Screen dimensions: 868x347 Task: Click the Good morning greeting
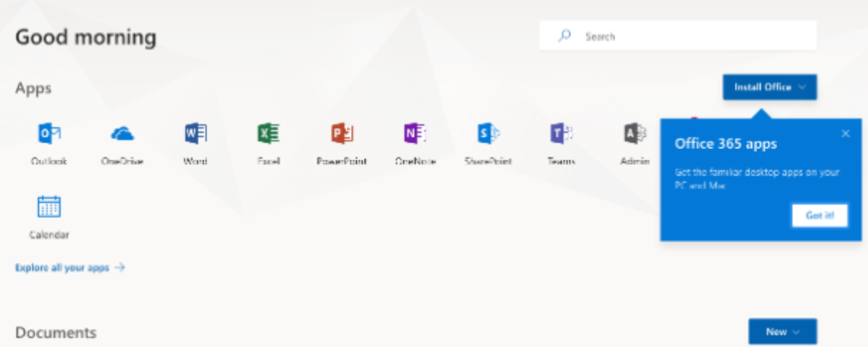tap(86, 38)
